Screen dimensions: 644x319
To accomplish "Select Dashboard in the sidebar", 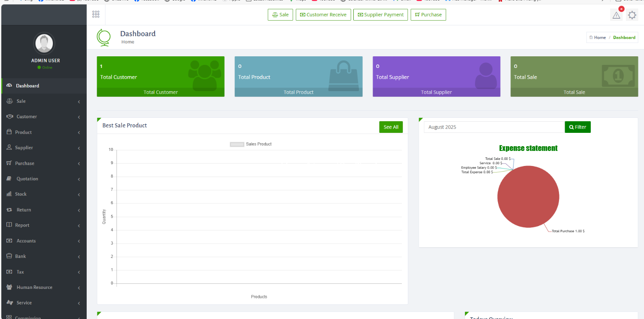I will 27,86.
